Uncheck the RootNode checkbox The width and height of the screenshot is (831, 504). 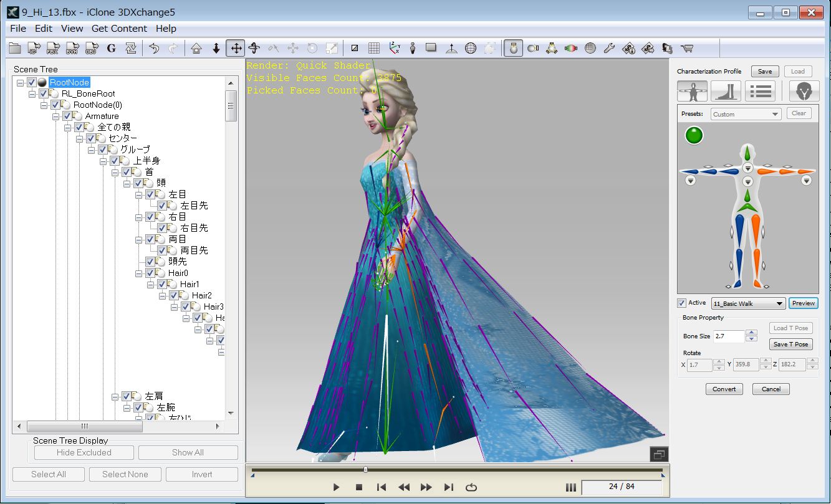pyautogui.click(x=32, y=82)
